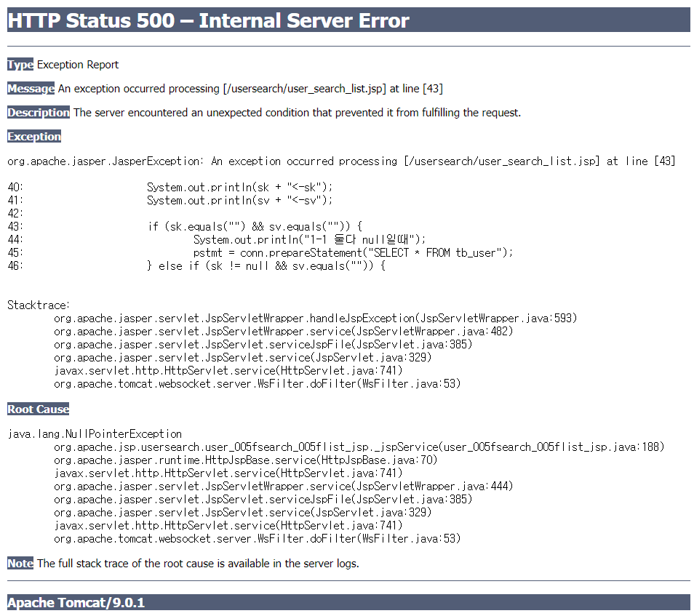Image resolution: width=694 pixels, height=616 pixels.
Task: Click code line 41 printing sv
Action: (x=170, y=201)
